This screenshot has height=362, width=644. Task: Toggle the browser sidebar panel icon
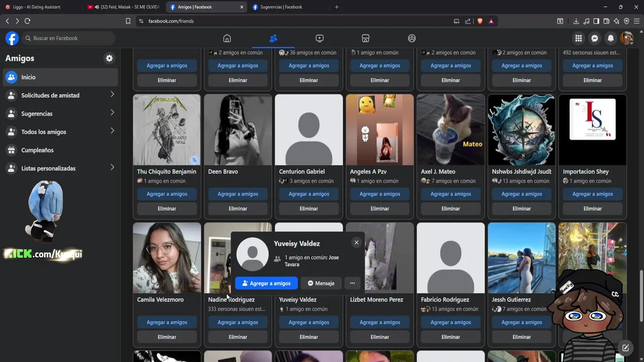[596, 21]
